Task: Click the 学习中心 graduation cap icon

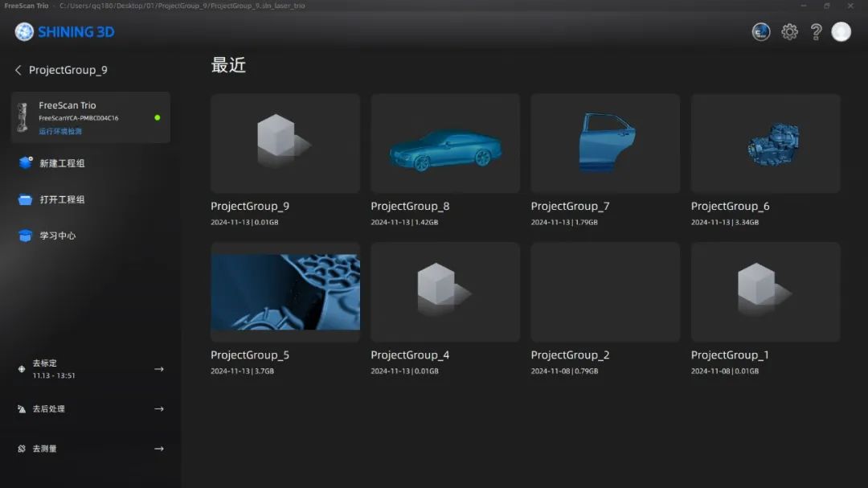Action: coord(26,236)
